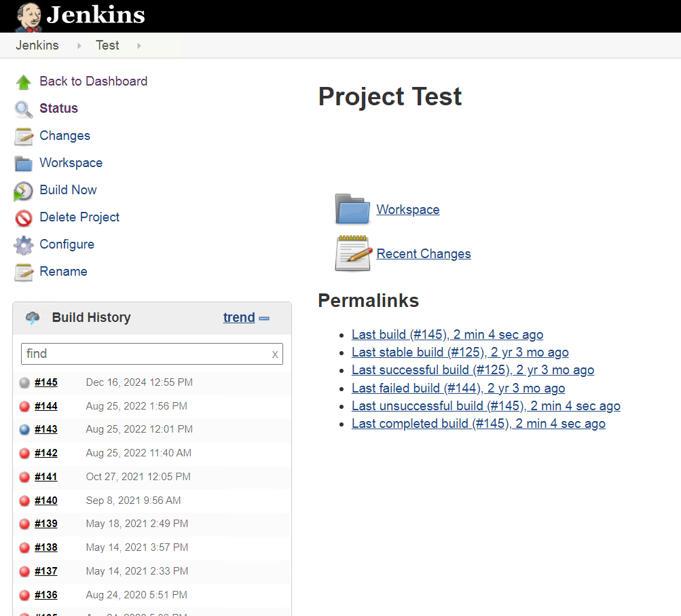Image resolution: width=681 pixels, height=616 pixels.
Task: Clear the find box using the x
Action: [275, 354]
